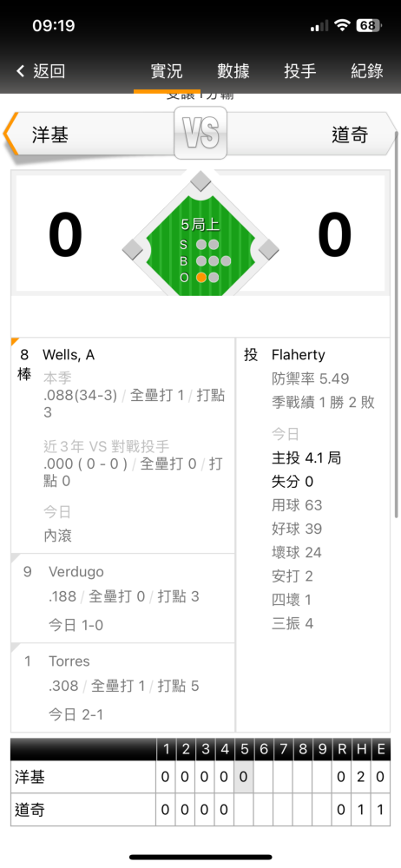This screenshot has height=868, width=401.
Task: Switch to the 投手 tab
Action: (300, 71)
